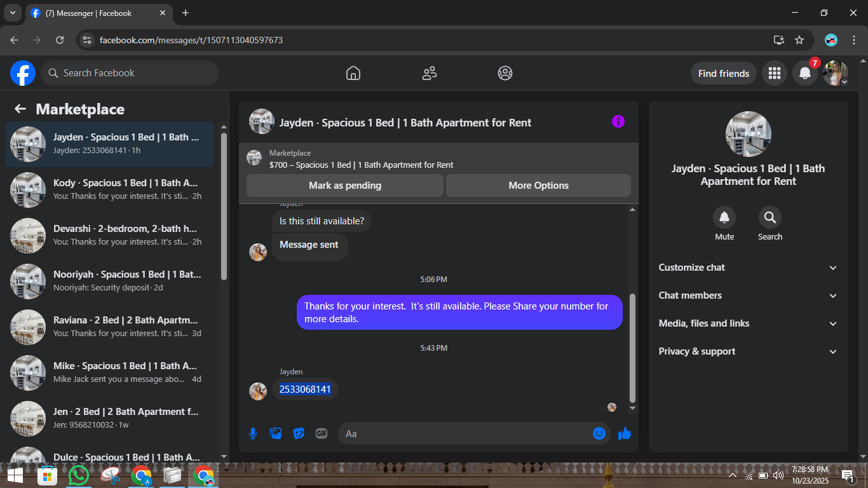The height and width of the screenshot is (488, 868).
Task: Open account profile picture menu
Action: [836, 73]
